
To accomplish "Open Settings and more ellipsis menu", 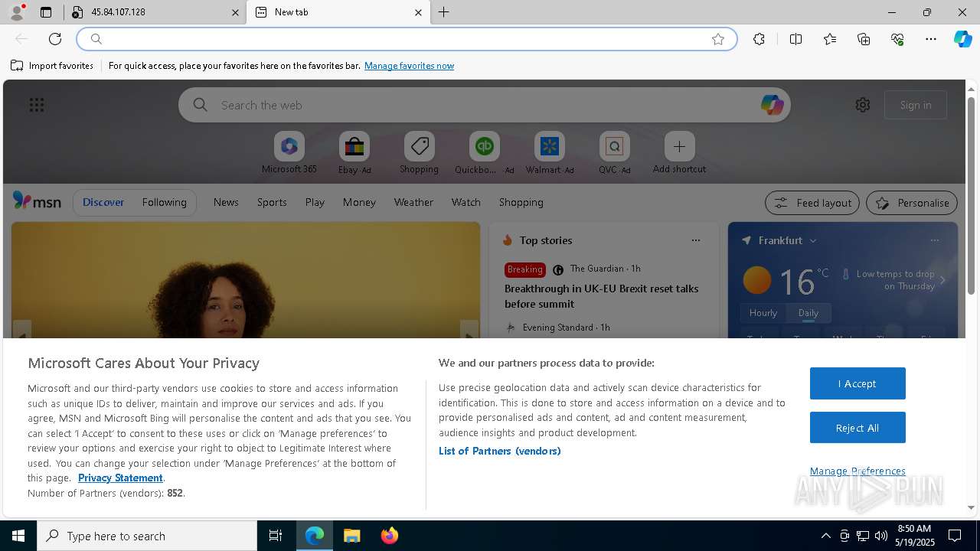I will coord(931,39).
